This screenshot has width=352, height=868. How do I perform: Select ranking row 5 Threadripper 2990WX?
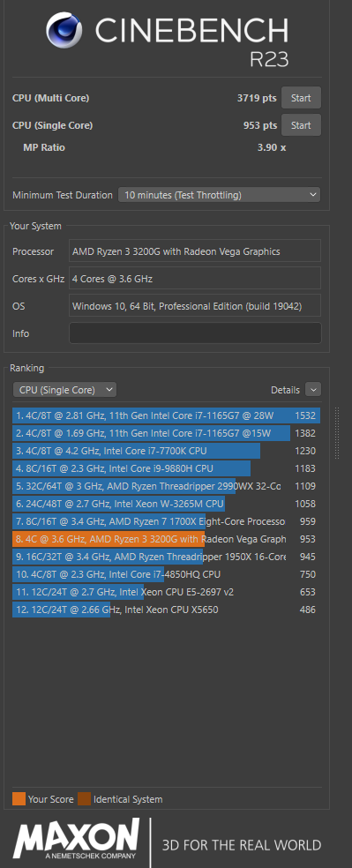pyautogui.click(x=166, y=486)
